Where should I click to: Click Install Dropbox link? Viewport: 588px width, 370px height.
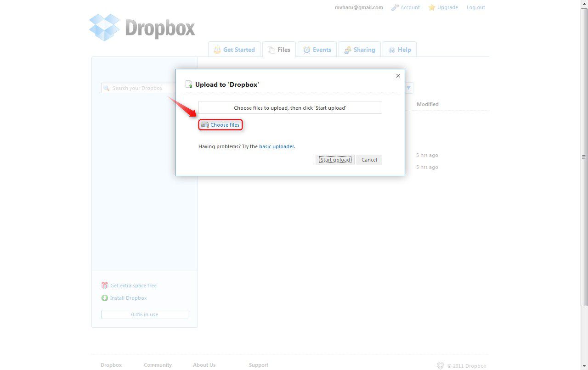click(x=128, y=298)
